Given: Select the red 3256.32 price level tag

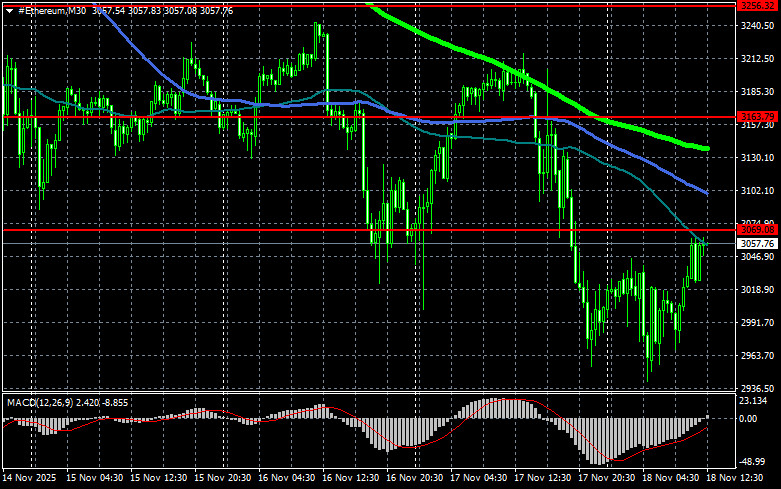Looking at the screenshot, I should click(758, 5).
